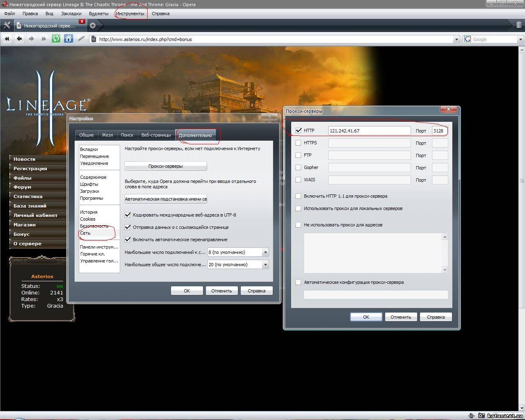Enable the Gopher proxy checkbox
Image resolution: width=525 pixels, height=420 pixels.
click(299, 167)
